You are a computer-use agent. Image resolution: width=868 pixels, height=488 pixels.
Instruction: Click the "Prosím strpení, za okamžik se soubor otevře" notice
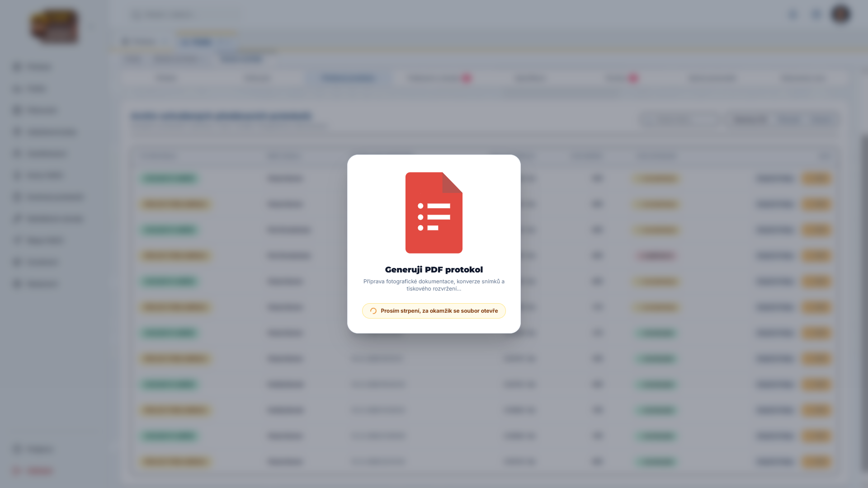434,311
